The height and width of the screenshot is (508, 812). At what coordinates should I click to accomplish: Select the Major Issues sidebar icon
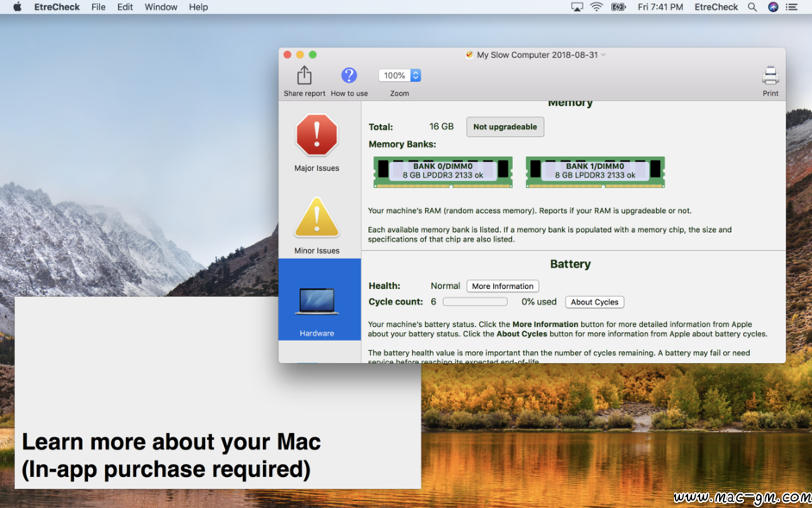coord(316,135)
